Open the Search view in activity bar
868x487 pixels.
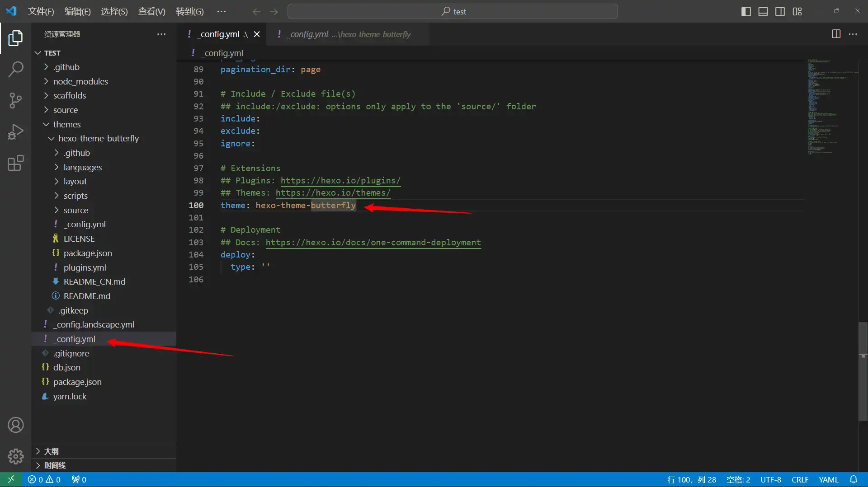[15, 69]
